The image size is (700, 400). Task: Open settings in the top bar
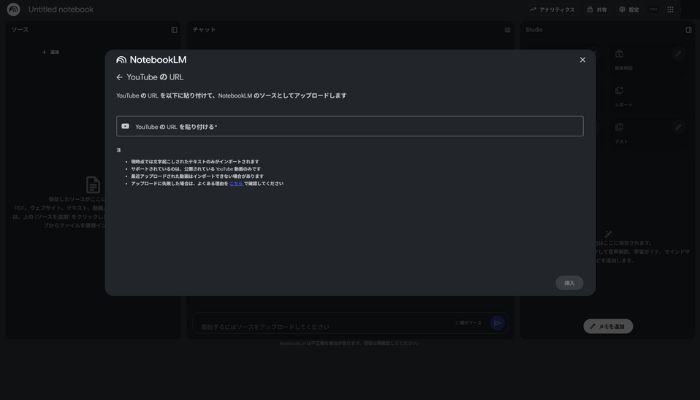tap(629, 9)
